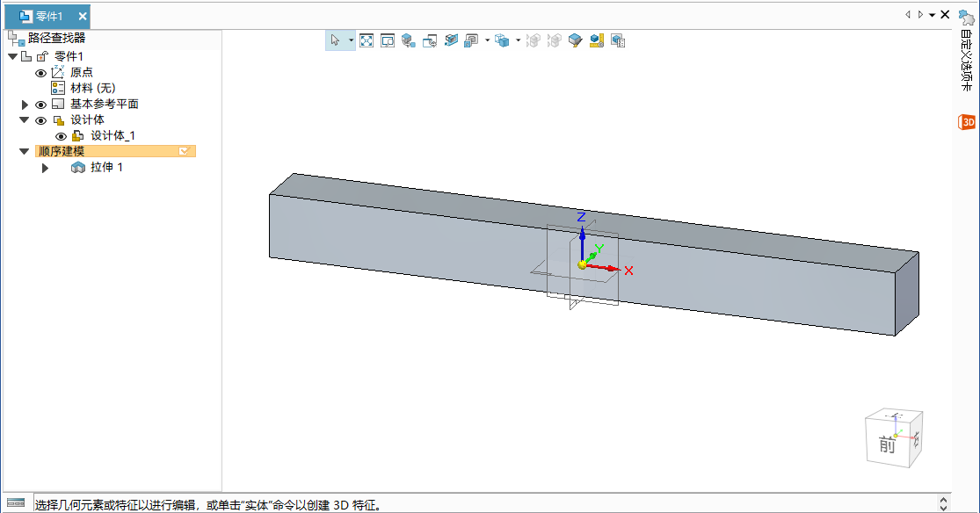Image resolution: width=980 pixels, height=513 pixels.
Task: Click the measure ruler icon in toolbar
Action: coord(597,40)
